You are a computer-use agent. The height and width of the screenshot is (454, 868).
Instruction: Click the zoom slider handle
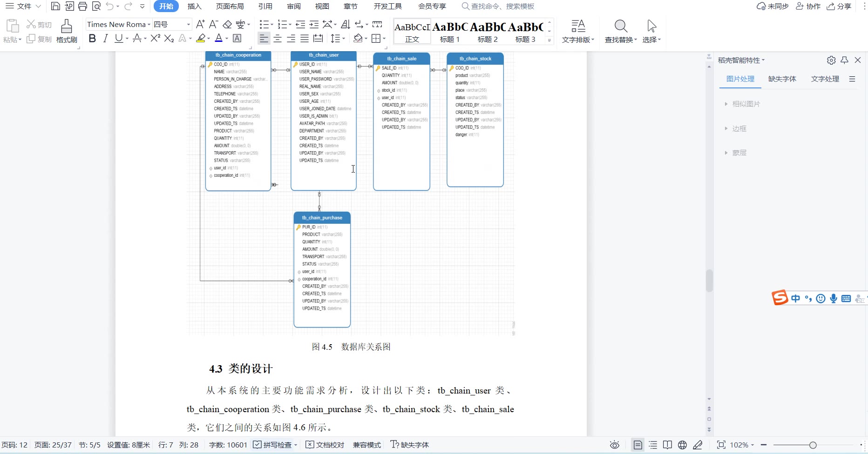point(813,445)
